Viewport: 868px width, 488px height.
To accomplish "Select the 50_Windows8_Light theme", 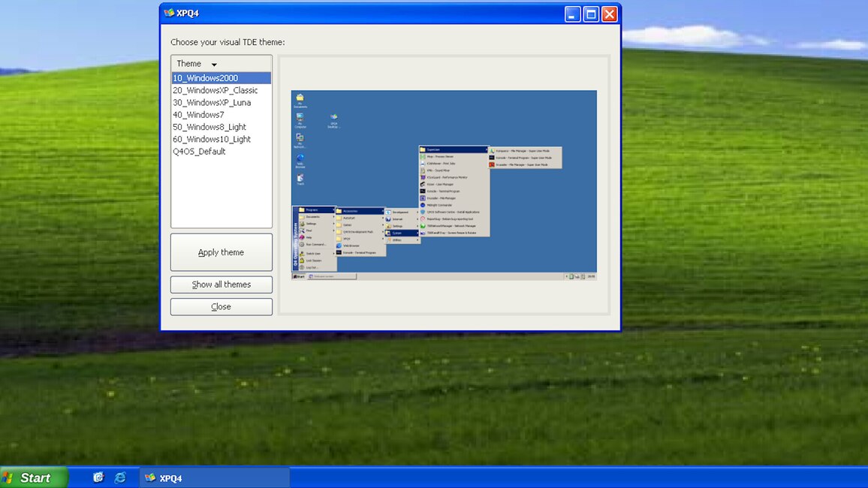I will (x=221, y=127).
